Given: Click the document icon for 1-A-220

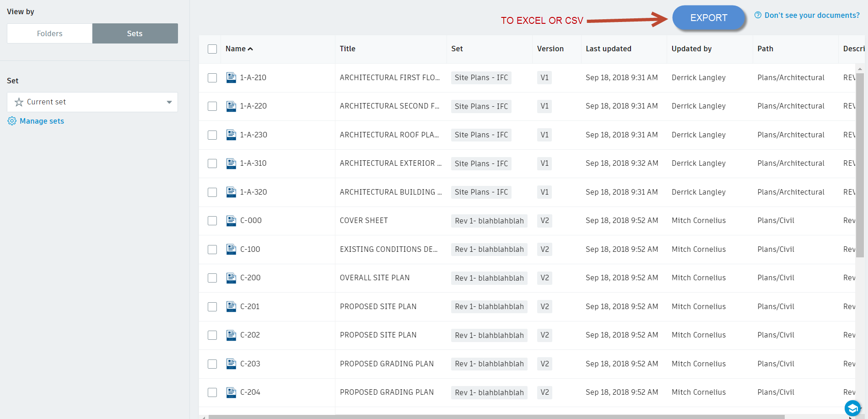Looking at the screenshot, I should (x=231, y=106).
